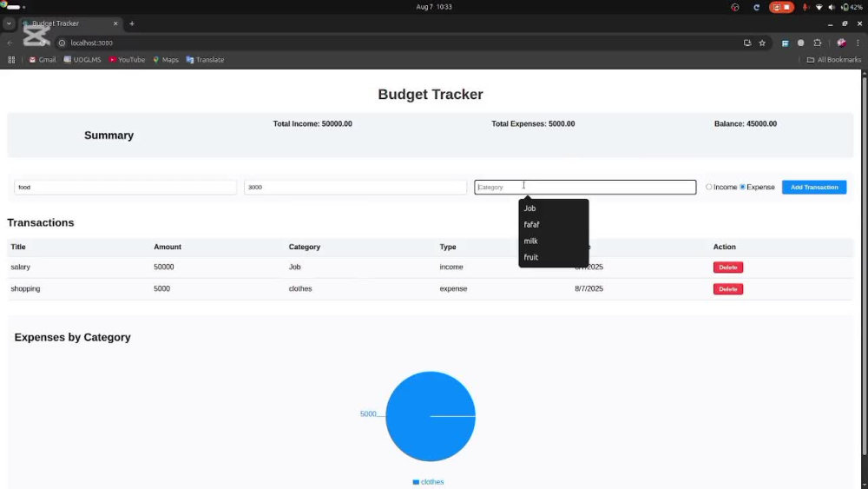Image resolution: width=868 pixels, height=489 pixels.
Task: Click the 50000 amount cell
Action: [x=164, y=267]
